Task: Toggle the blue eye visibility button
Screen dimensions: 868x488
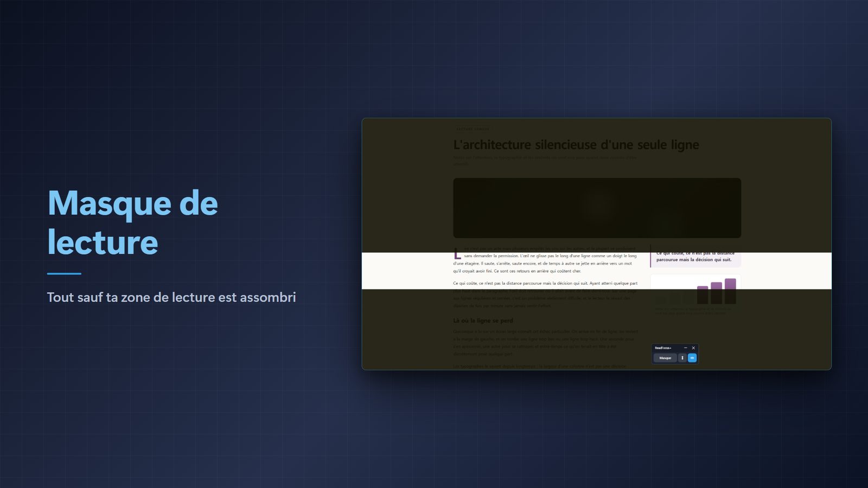Action: [692, 358]
